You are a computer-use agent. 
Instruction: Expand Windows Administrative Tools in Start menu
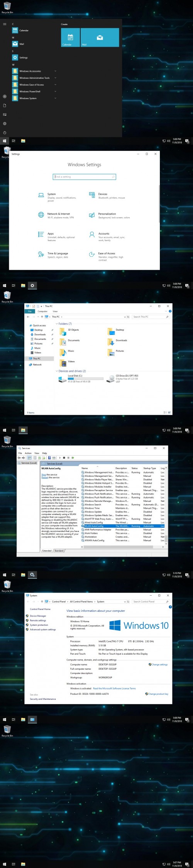[34, 78]
